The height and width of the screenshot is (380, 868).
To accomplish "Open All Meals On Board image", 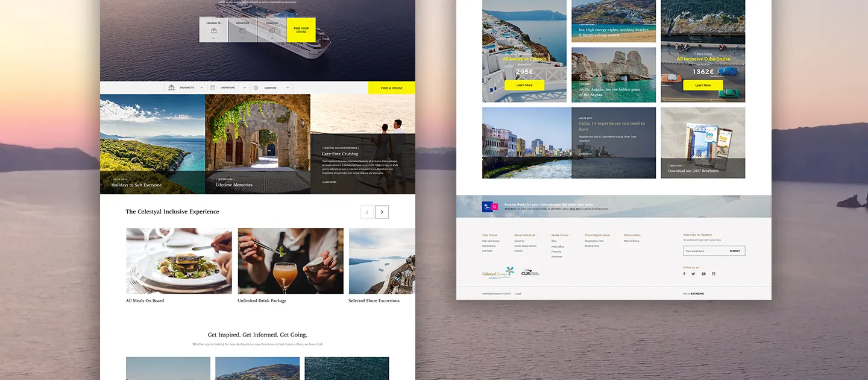I will (179, 261).
